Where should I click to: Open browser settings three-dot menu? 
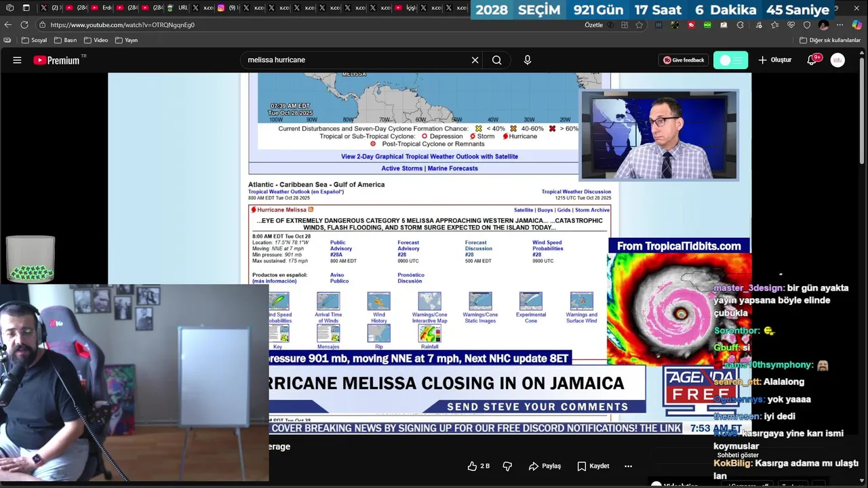[x=840, y=24]
